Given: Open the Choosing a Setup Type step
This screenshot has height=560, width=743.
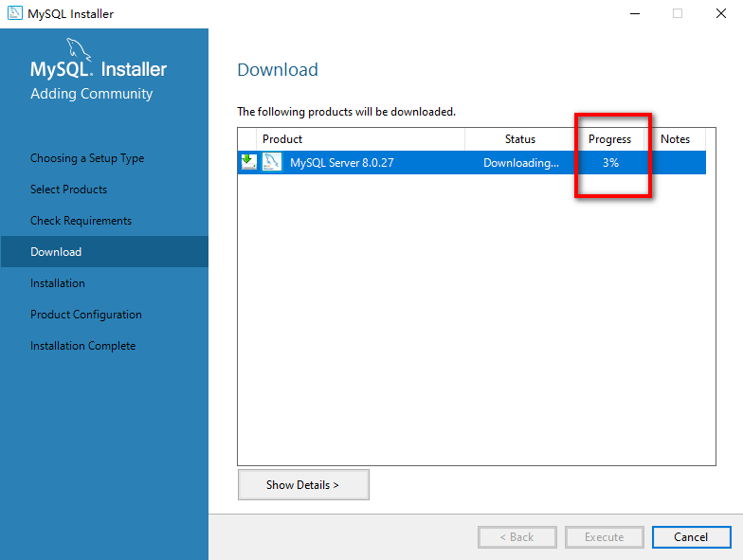Looking at the screenshot, I should pos(87,158).
